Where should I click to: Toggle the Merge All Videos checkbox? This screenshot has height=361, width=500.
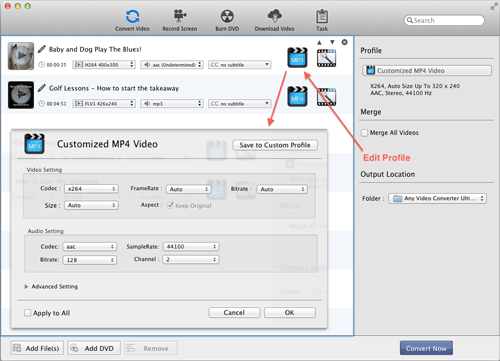[x=365, y=133]
